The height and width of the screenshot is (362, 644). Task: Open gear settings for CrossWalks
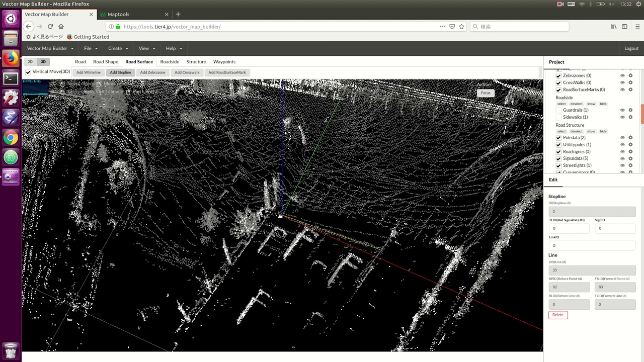[x=630, y=82]
